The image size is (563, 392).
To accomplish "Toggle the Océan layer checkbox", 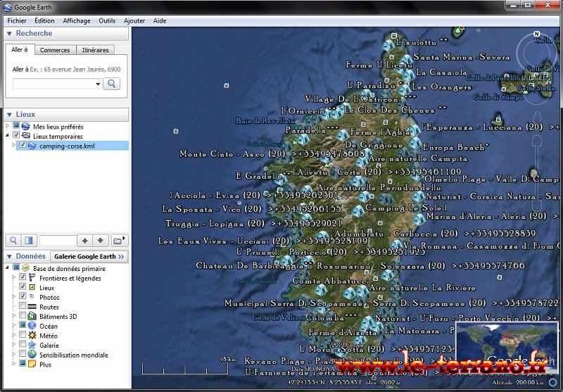I will [23, 325].
